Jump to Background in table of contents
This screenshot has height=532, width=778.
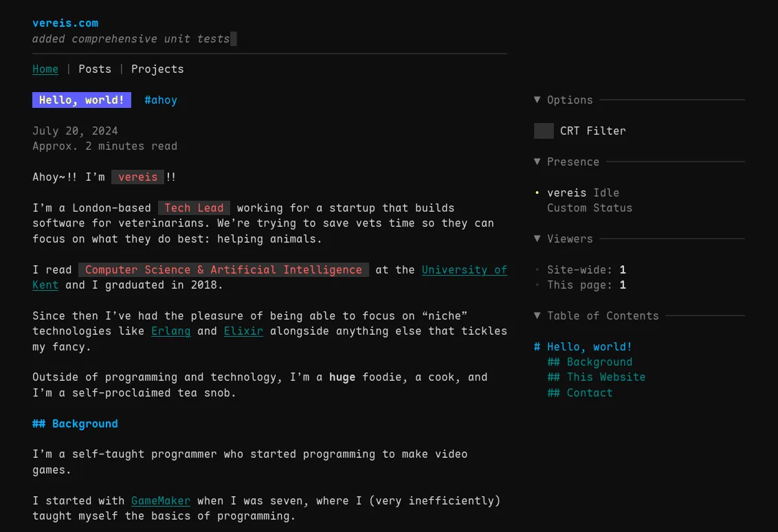590,362
